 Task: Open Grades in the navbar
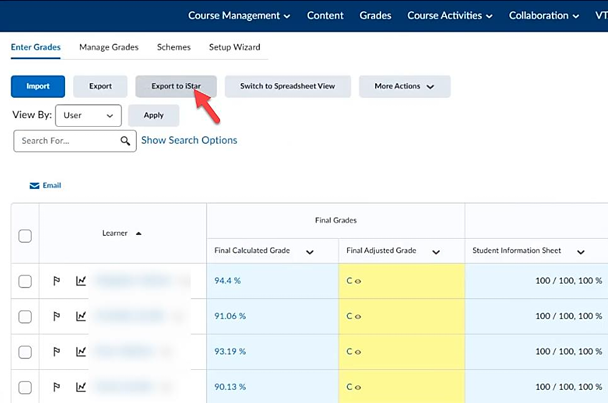(375, 16)
